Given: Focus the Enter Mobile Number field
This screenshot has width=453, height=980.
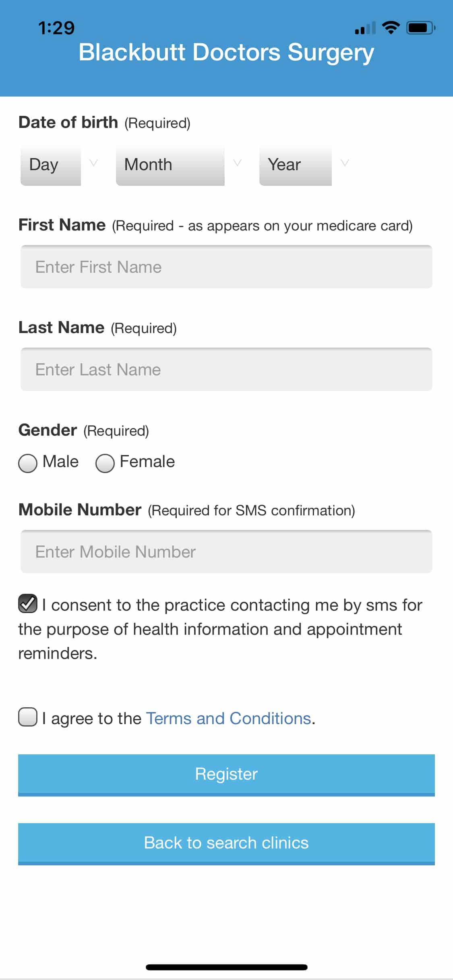Looking at the screenshot, I should pos(226,552).
